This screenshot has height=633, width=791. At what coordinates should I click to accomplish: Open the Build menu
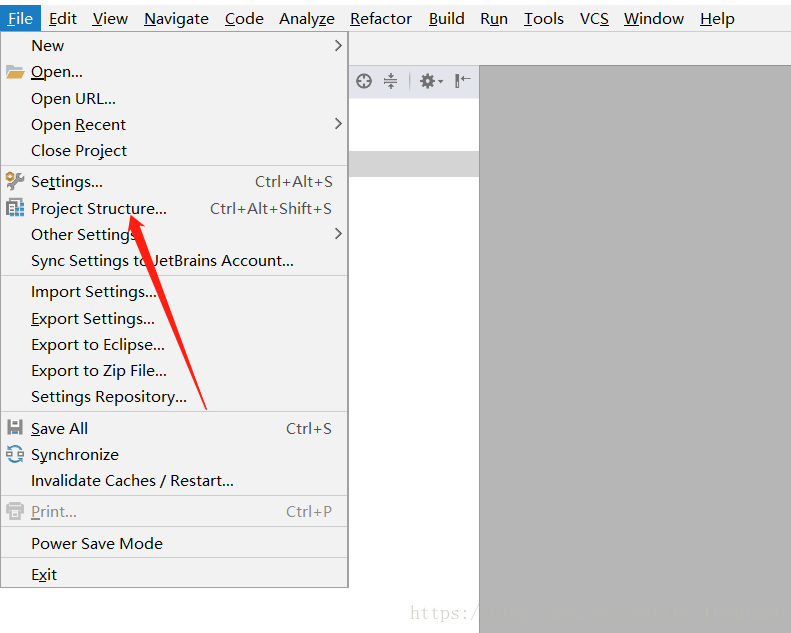[446, 19]
